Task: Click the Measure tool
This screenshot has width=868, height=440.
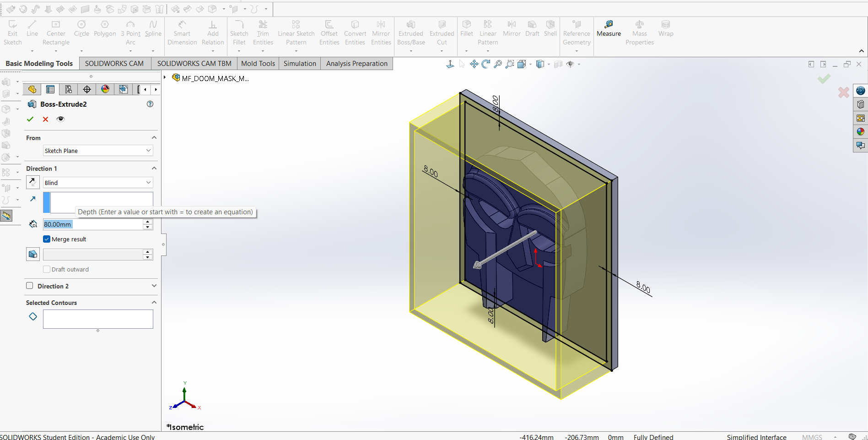Action: pos(609,29)
